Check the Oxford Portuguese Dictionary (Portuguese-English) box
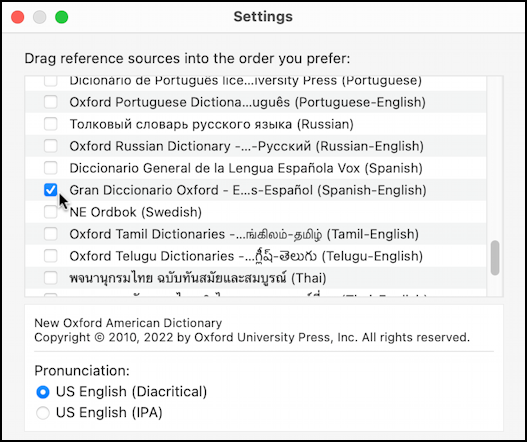The height and width of the screenshot is (442, 527). tap(50, 102)
